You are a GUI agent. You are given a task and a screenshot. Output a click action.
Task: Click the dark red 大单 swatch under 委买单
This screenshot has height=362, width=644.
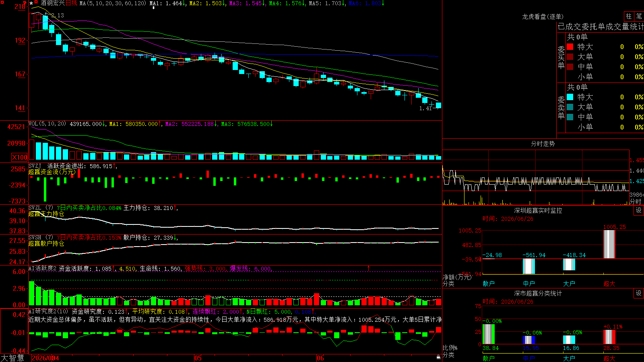pos(570,57)
